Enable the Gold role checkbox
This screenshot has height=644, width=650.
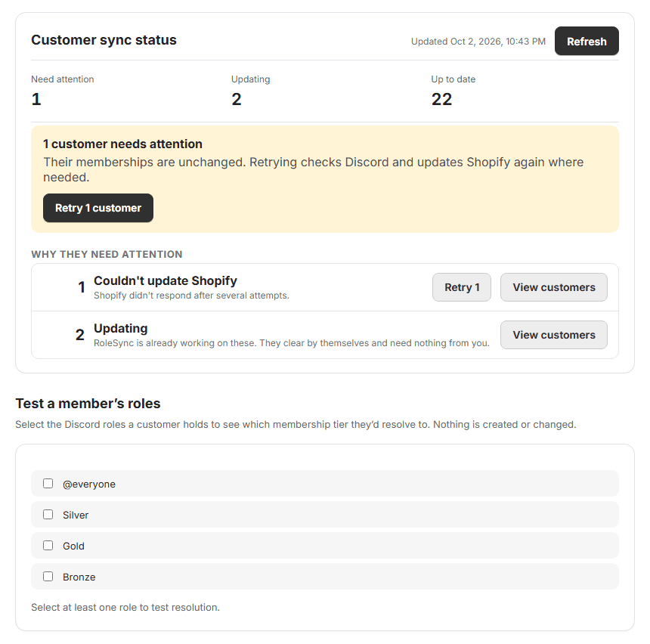(x=48, y=545)
